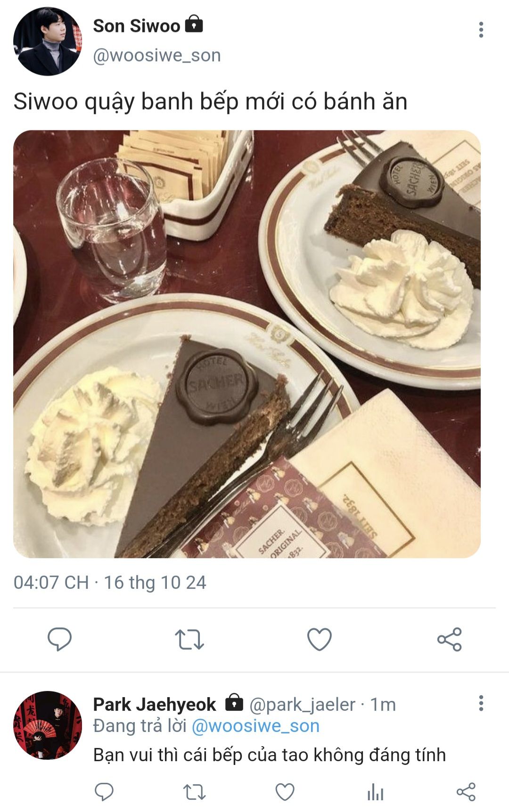
Task: Reply to Son Siwoo's tweet
Action: pos(59,639)
